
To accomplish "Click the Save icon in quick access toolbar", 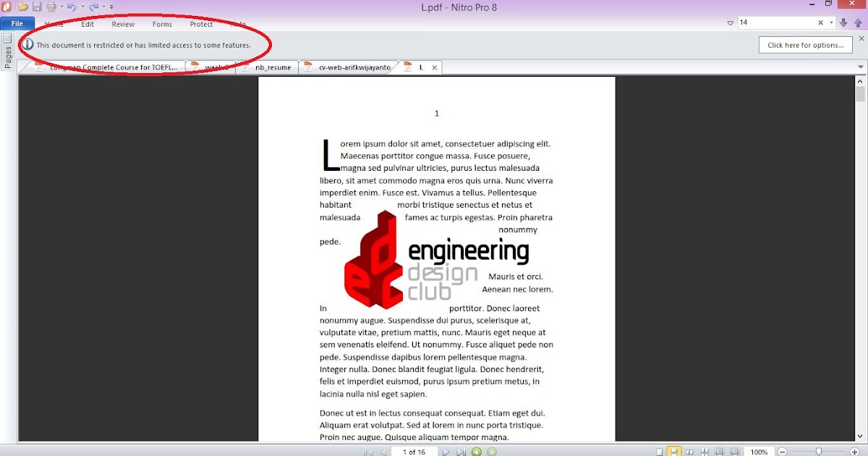I will click(x=36, y=7).
